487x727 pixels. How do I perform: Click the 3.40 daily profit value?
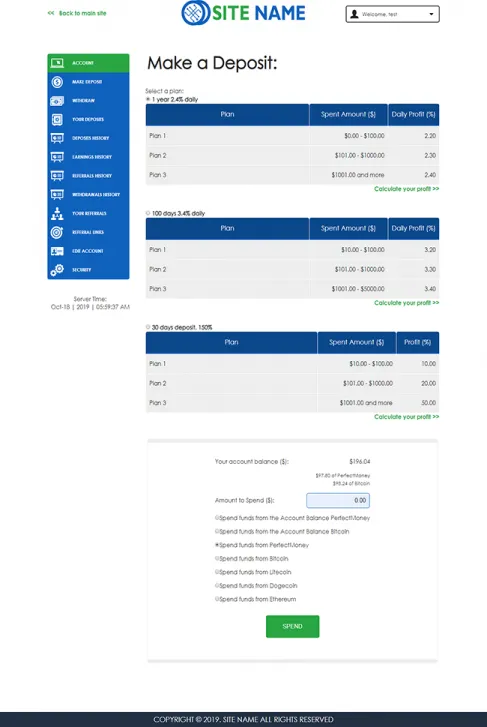point(430,288)
